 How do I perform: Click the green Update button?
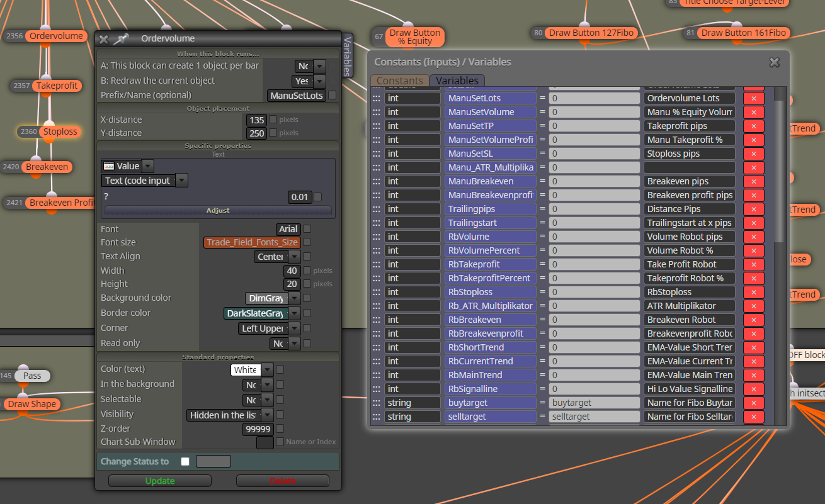(160, 481)
